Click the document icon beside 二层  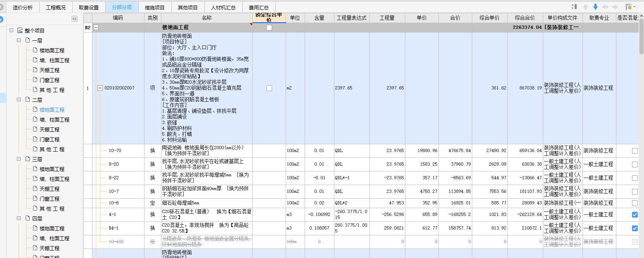[28, 100]
